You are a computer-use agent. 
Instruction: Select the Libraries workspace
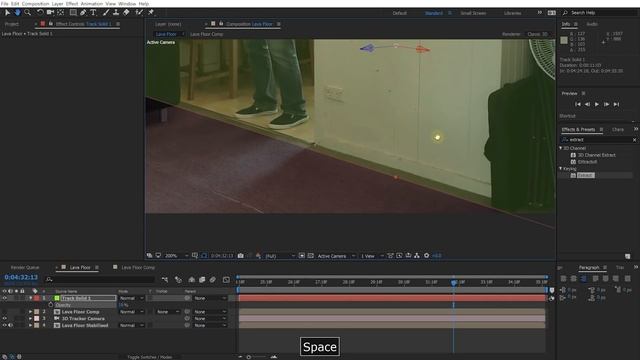(512, 13)
